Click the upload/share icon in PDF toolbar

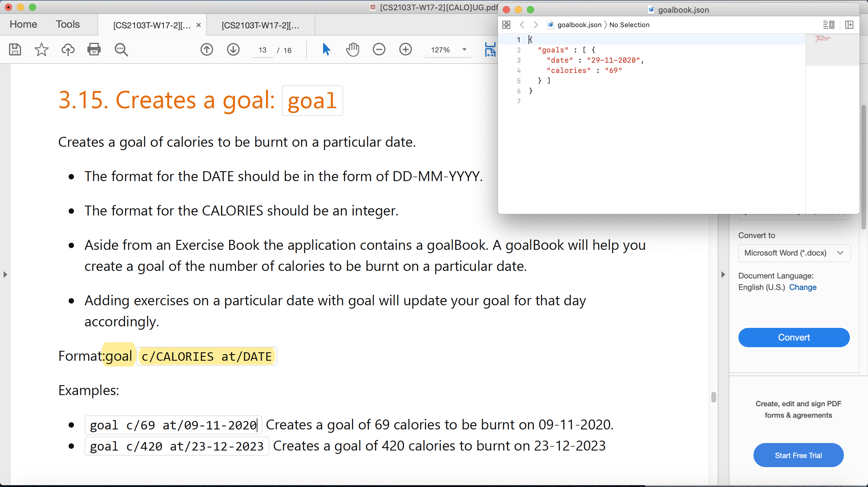[68, 50]
